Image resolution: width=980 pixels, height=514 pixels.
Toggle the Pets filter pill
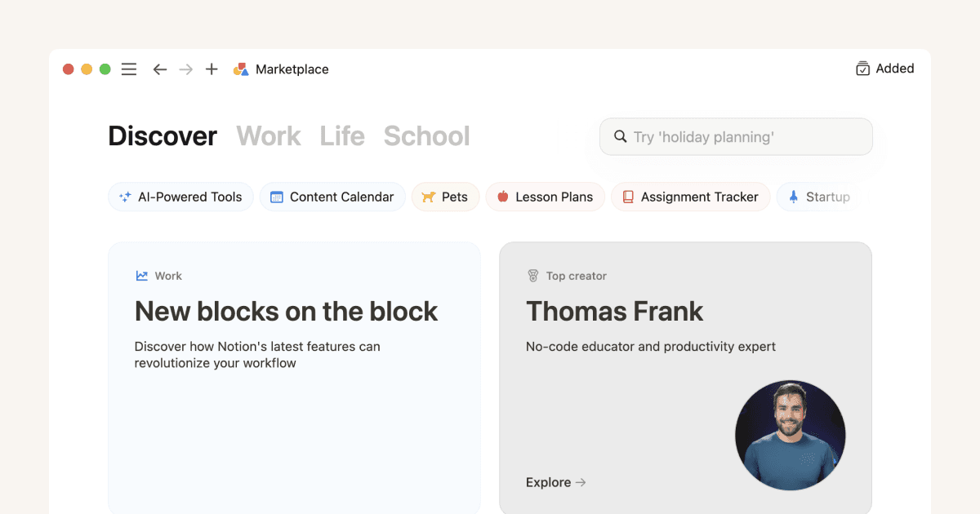click(445, 197)
